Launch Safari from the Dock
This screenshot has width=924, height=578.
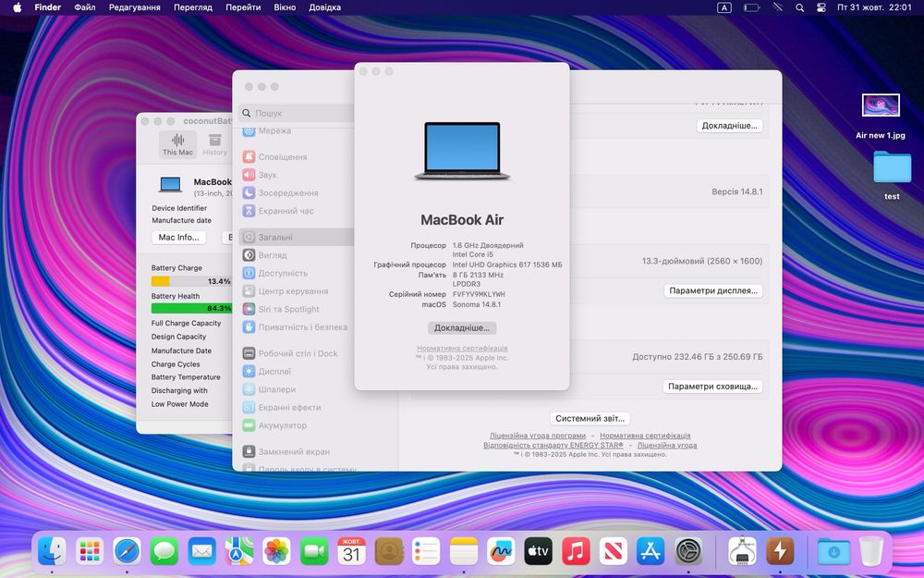(128, 551)
